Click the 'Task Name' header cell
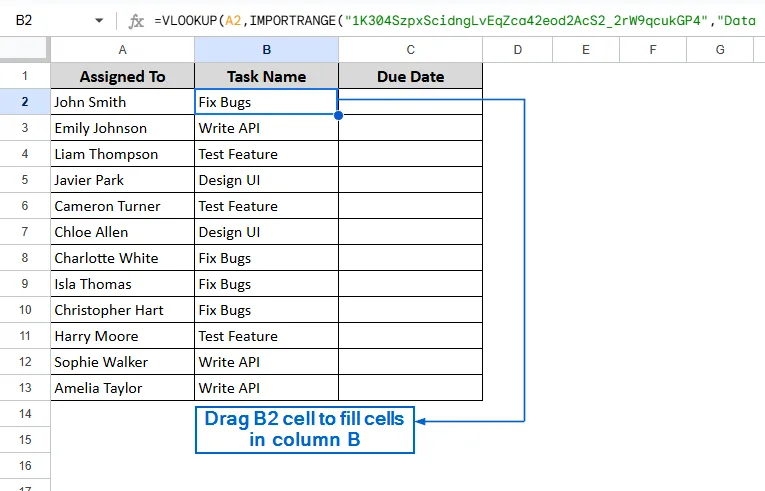Viewport: 765px width, 491px height. pos(266,76)
